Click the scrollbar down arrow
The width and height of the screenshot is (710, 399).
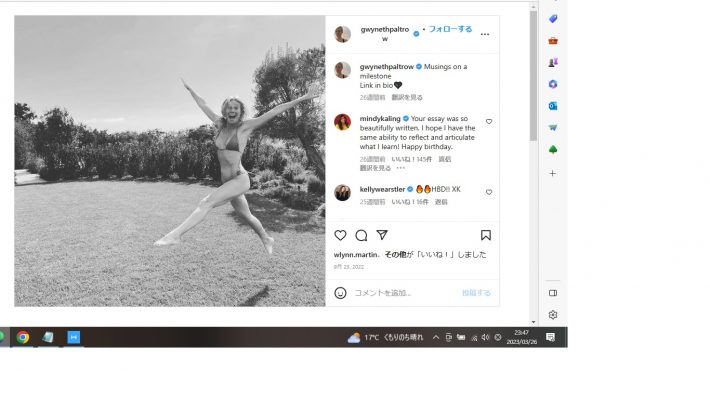pyautogui.click(x=533, y=322)
